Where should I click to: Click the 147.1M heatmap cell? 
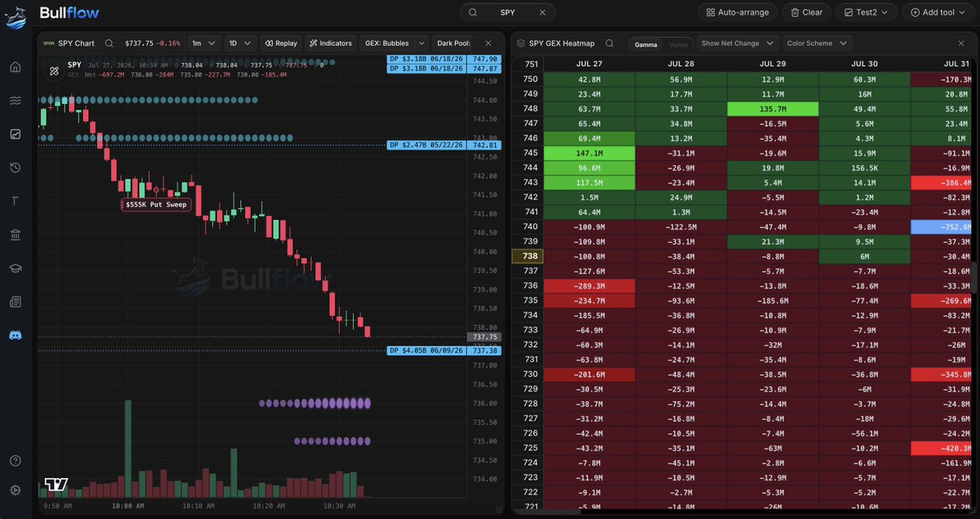(x=589, y=152)
